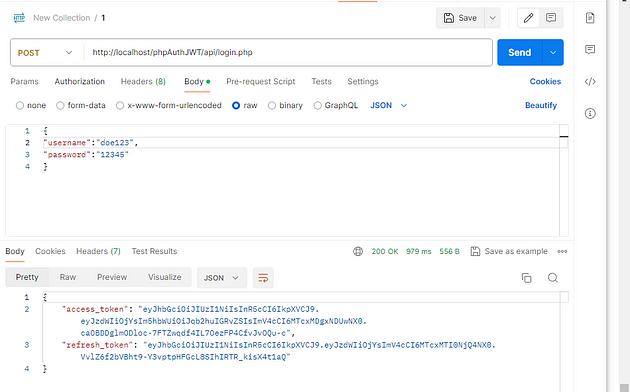The image size is (630, 392).
Task: Search the response with magnifier icon
Action: [x=553, y=278]
